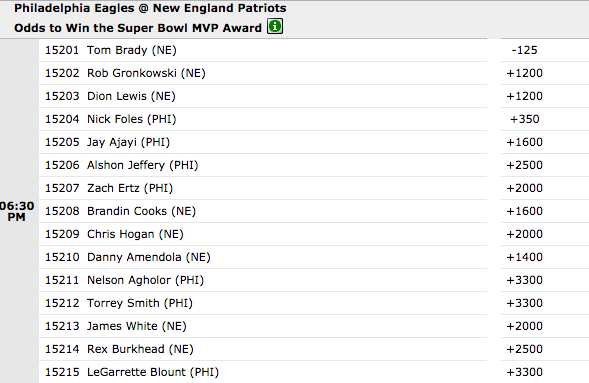Click the Nick Foles (PHI) row label

click(x=131, y=119)
